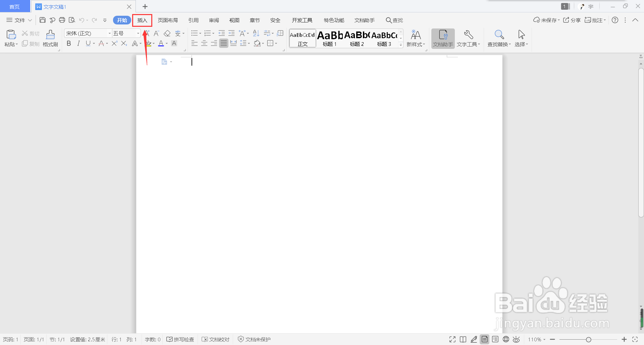The height and width of the screenshot is (345, 644).
Task: Toggle character shading A button
Action: (174, 43)
